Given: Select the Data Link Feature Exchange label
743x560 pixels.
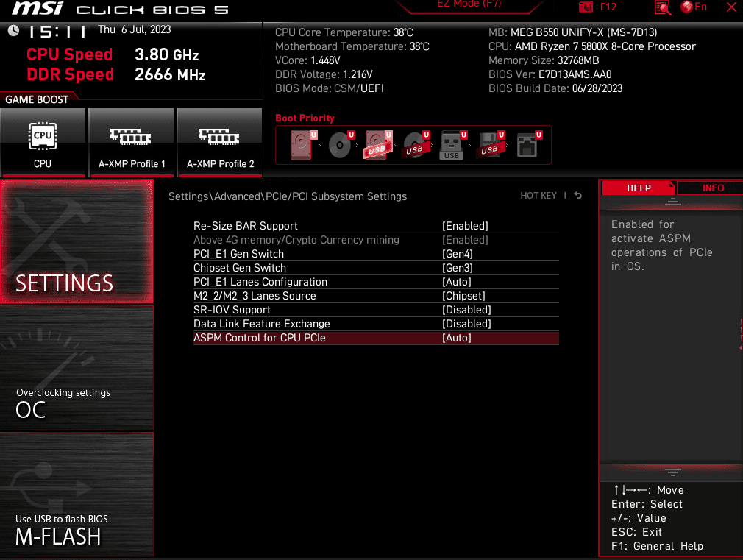Looking at the screenshot, I should tap(262, 324).
